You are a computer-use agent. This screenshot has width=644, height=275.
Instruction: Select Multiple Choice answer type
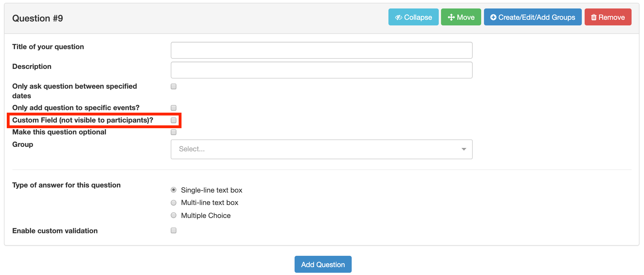click(174, 215)
